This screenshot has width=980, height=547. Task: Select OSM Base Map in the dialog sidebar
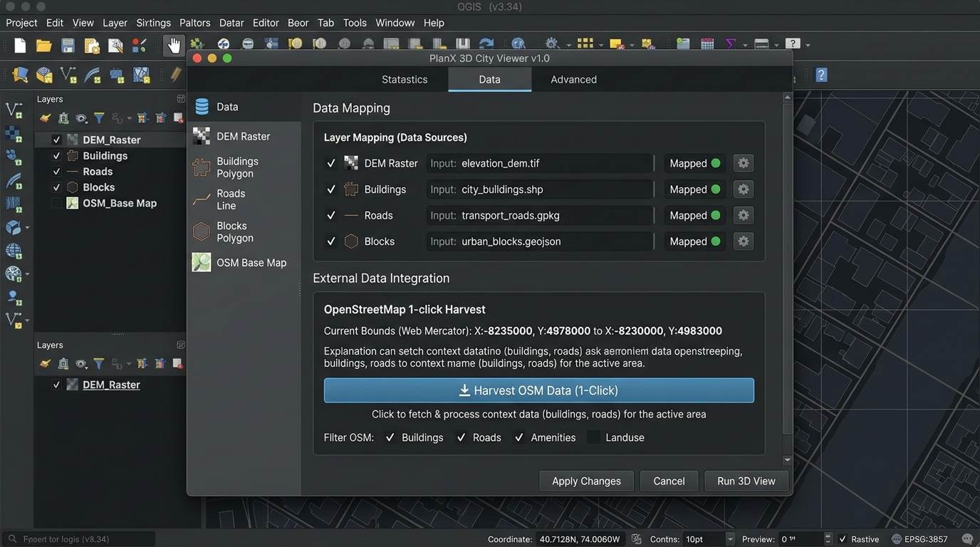(x=244, y=263)
